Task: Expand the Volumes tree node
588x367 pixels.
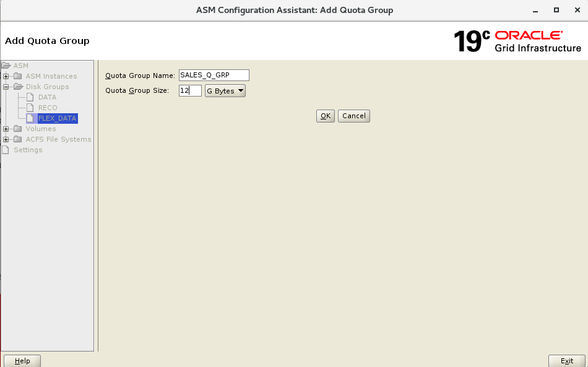Action: [6, 129]
